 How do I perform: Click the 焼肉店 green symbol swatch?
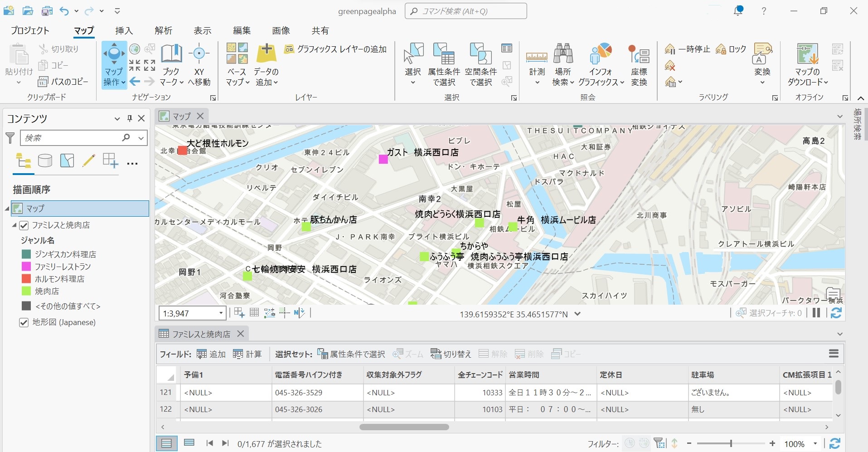point(26,291)
